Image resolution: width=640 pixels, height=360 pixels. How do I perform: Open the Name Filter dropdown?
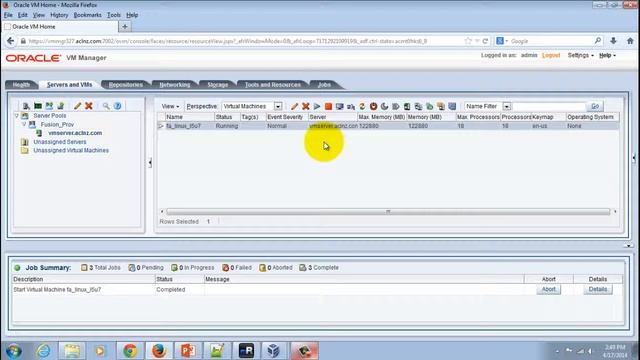(507, 106)
